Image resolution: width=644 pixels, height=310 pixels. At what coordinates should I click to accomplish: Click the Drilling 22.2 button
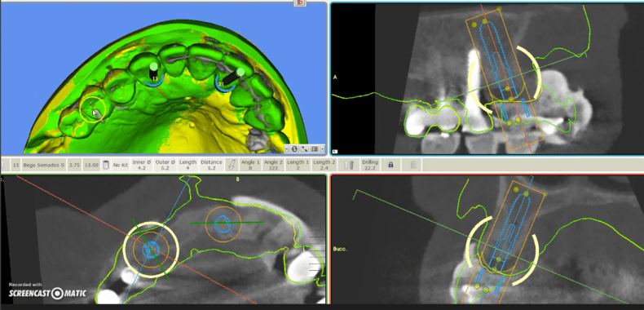(370, 165)
